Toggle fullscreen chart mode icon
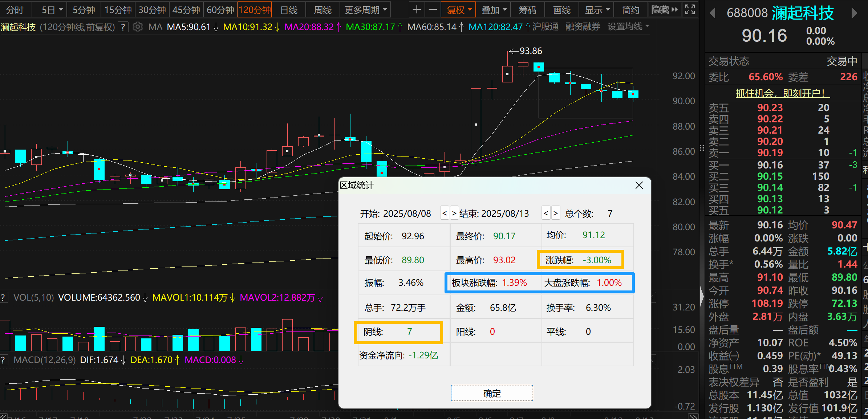Image resolution: width=868 pixels, height=419 pixels. pyautogui.click(x=690, y=10)
